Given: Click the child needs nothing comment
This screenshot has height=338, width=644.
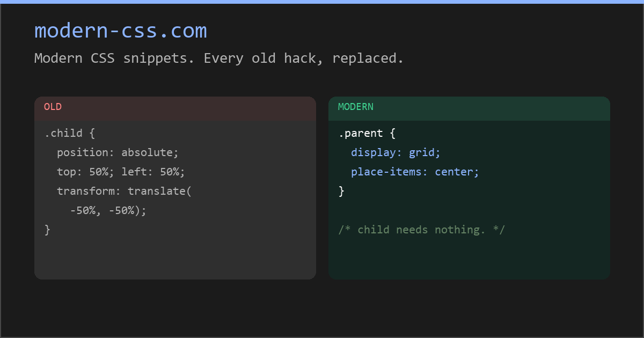Looking at the screenshot, I should [422, 230].
